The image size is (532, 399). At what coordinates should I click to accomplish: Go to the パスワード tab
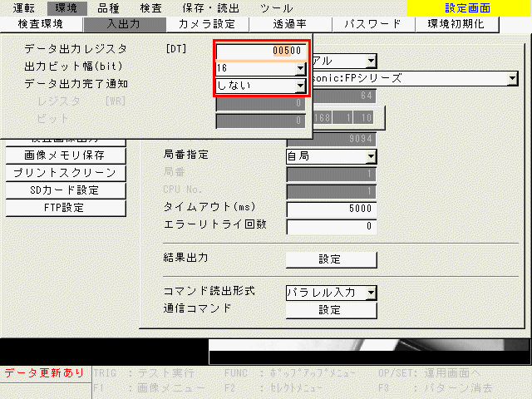[x=372, y=24]
